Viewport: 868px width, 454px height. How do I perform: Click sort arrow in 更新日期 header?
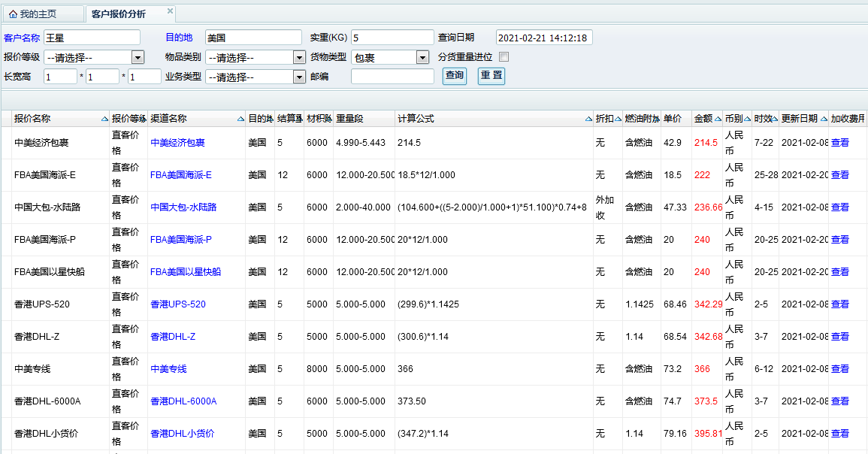[x=823, y=120]
